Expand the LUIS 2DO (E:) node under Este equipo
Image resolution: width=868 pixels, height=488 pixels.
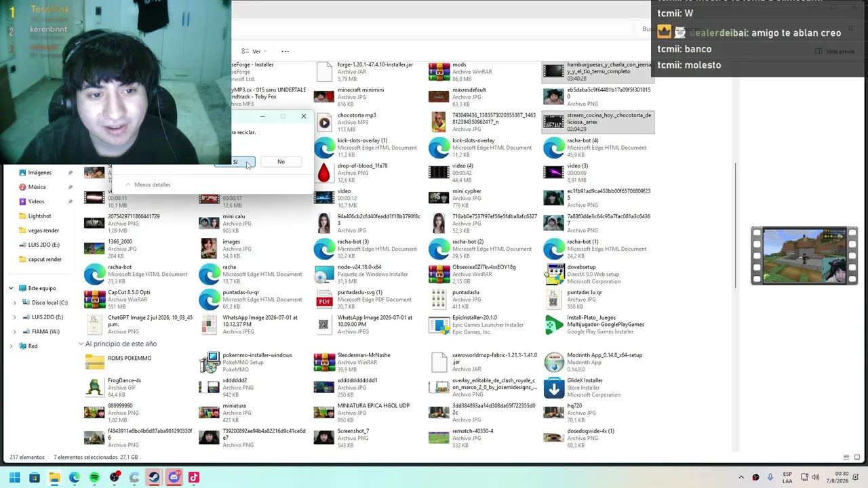point(15,317)
